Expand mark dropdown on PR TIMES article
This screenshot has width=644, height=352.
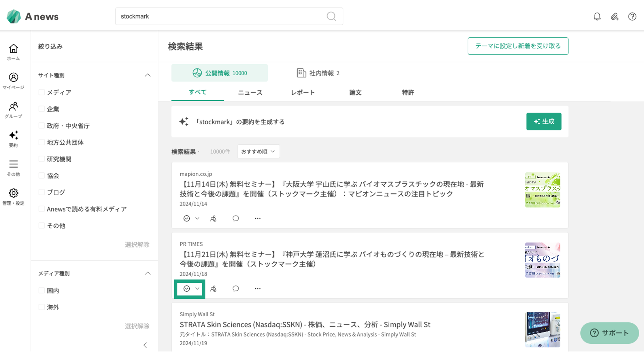tap(197, 289)
